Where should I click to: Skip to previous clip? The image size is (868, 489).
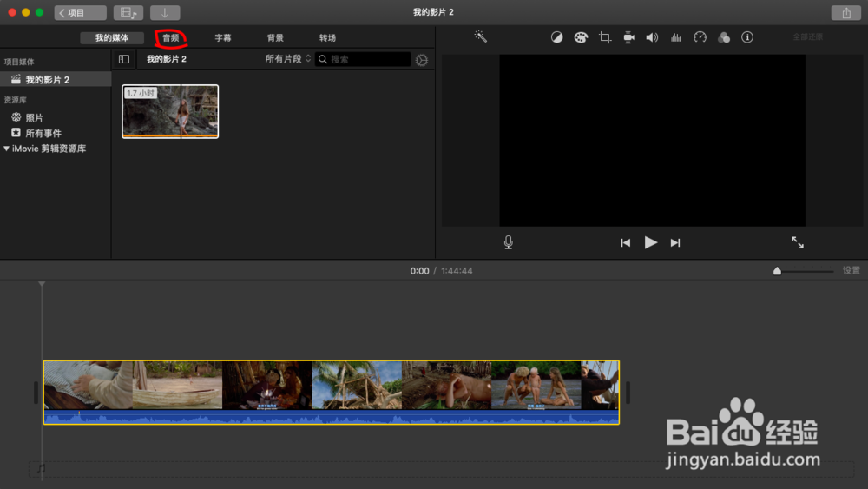click(x=626, y=242)
